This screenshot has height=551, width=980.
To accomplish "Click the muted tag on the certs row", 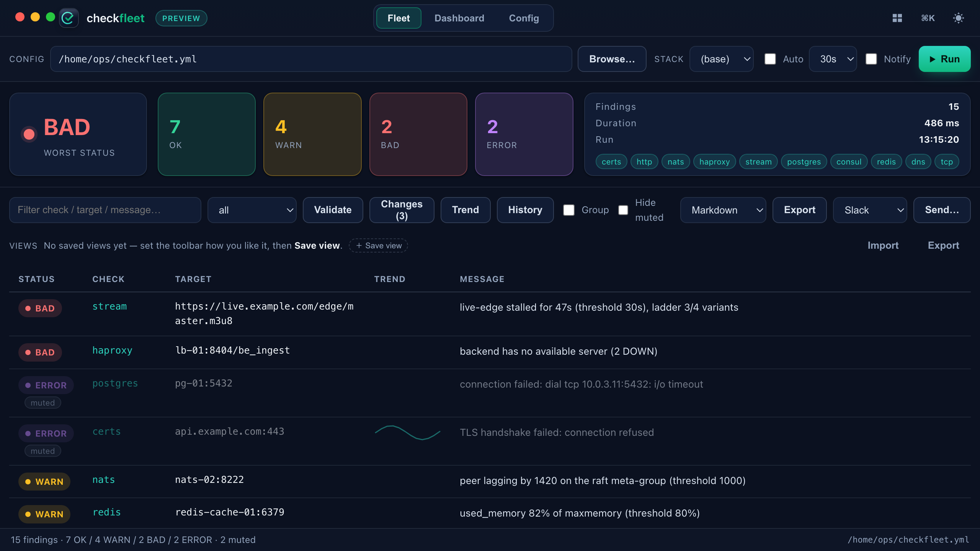I will (43, 451).
